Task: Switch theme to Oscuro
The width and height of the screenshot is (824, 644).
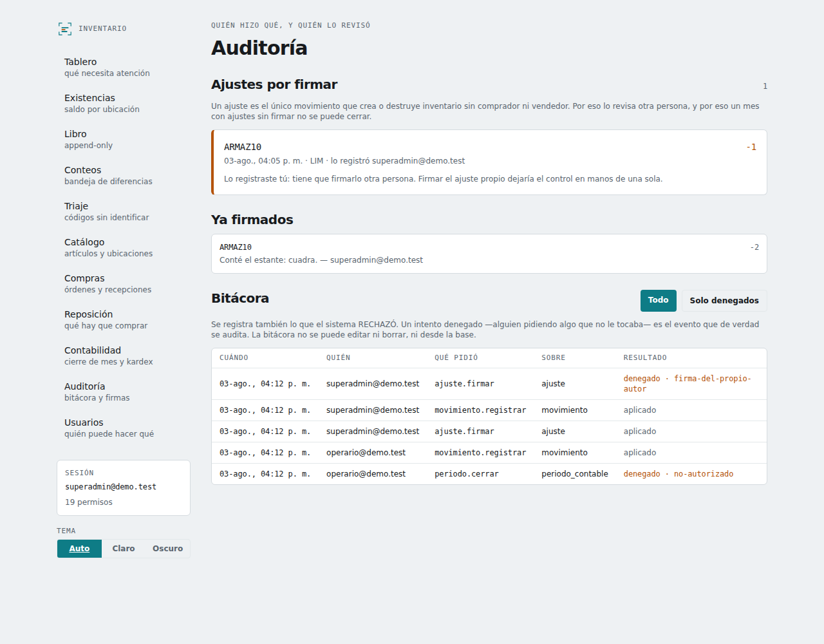Action: coord(167,549)
